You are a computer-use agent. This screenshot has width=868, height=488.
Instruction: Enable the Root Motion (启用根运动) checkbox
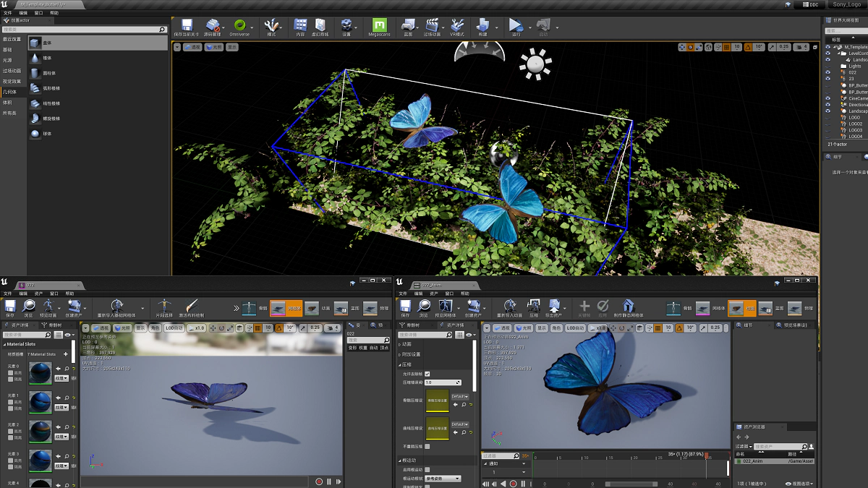click(427, 469)
